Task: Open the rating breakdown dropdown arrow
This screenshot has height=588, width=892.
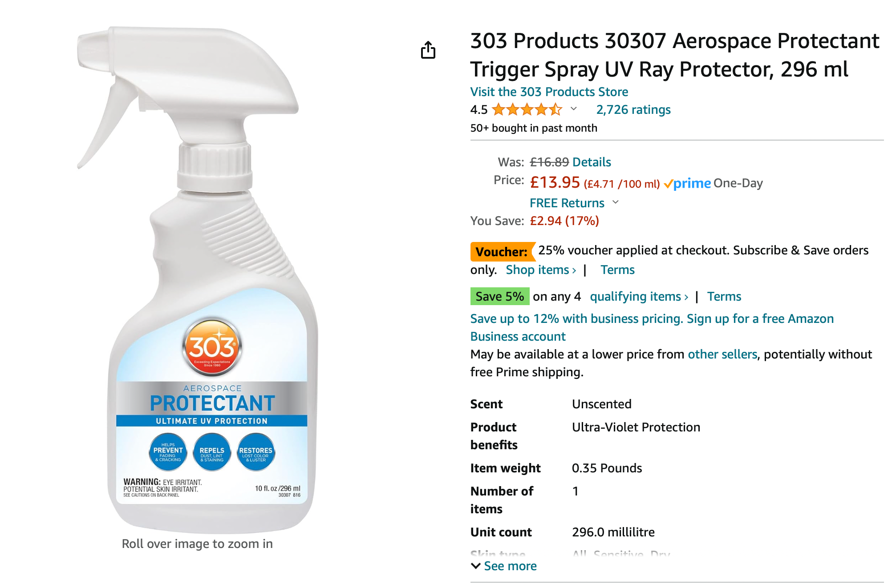Action: (x=574, y=109)
